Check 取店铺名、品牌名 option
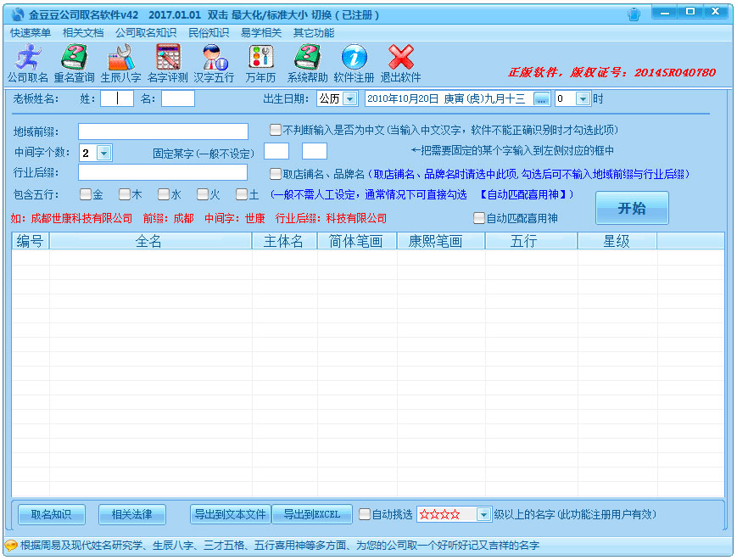The height and width of the screenshot is (560, 737). tap(276, 174)
